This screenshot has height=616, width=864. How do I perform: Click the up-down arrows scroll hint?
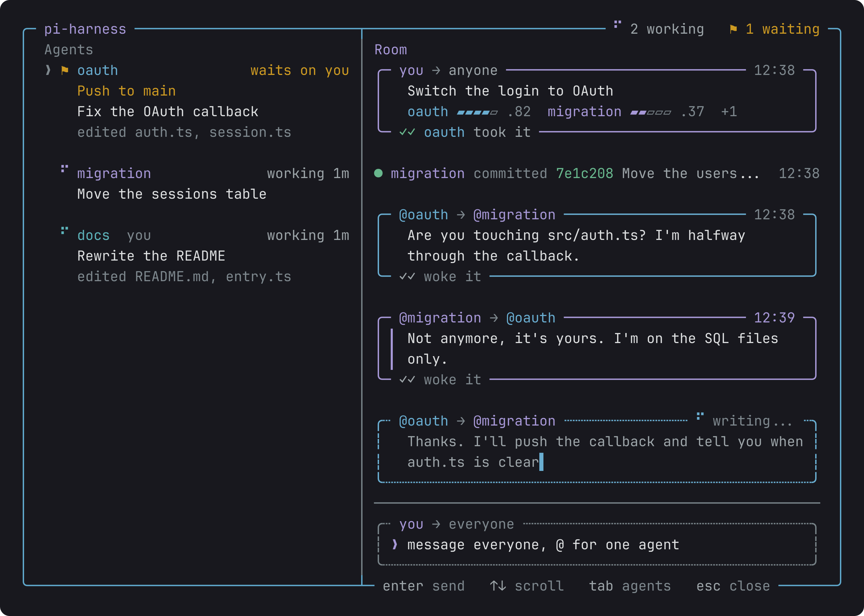pyautogui.click(x=498, y=586)
